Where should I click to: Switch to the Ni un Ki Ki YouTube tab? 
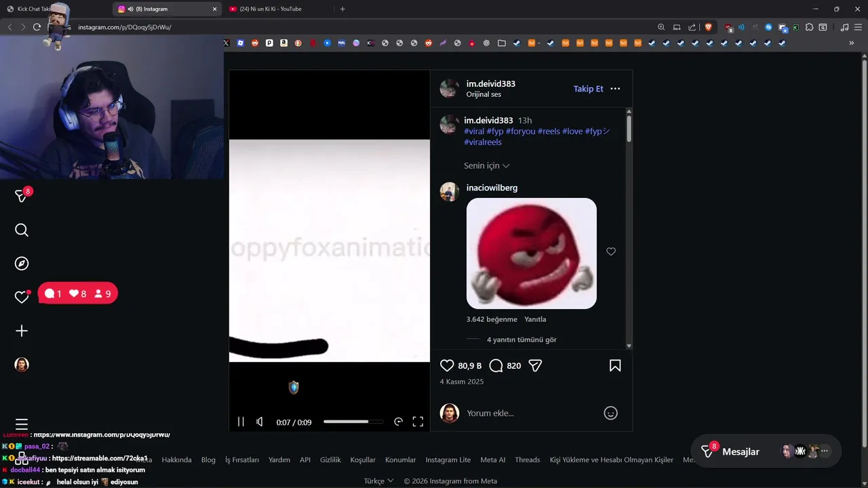tap(271, 9)
